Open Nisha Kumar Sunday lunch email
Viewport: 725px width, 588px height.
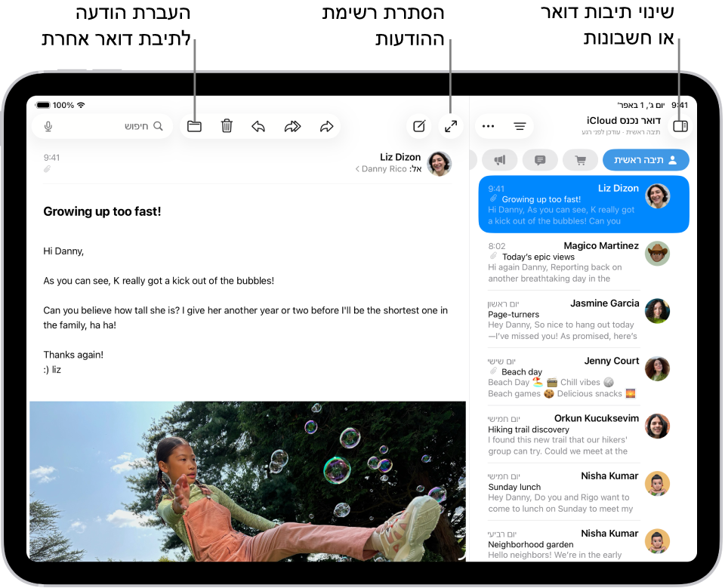coord(584,492)
